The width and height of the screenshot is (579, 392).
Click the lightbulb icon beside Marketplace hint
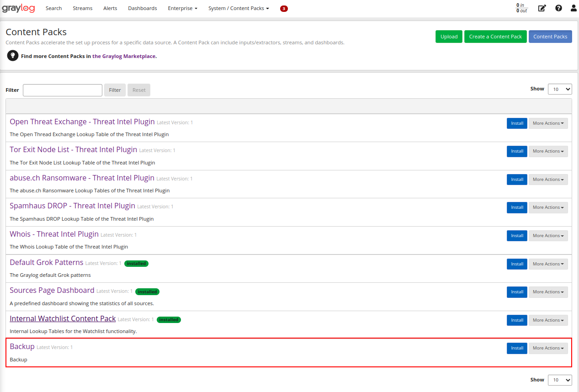point(13,56)
